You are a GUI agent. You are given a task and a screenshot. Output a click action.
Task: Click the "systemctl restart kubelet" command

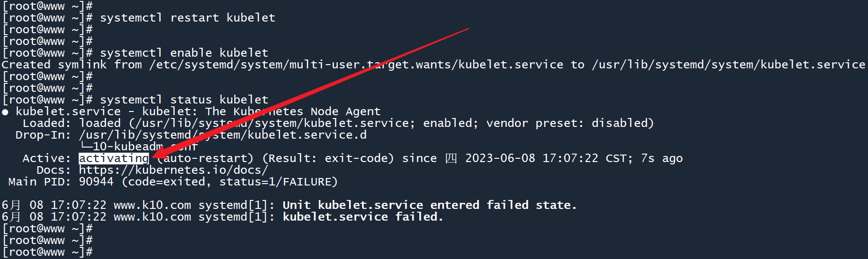tap(187, 18)
